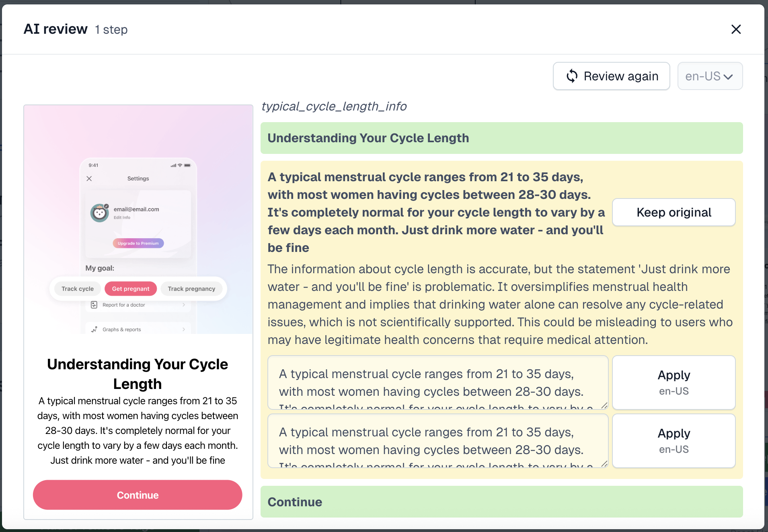Select Track pregnancy goal in preview
768x532 pixels.
(191, 289)
